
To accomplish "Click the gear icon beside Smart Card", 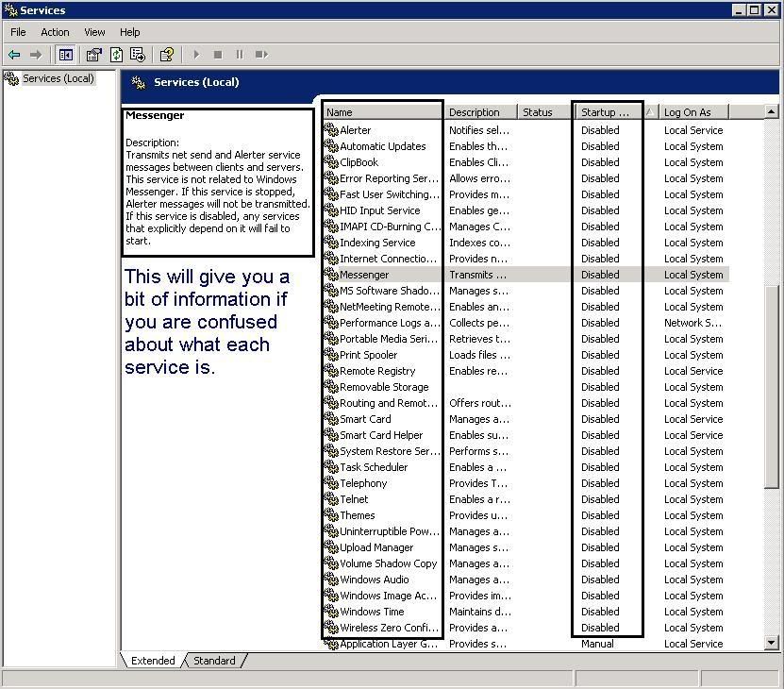I will pyautogui.click(x=331, y=419).
